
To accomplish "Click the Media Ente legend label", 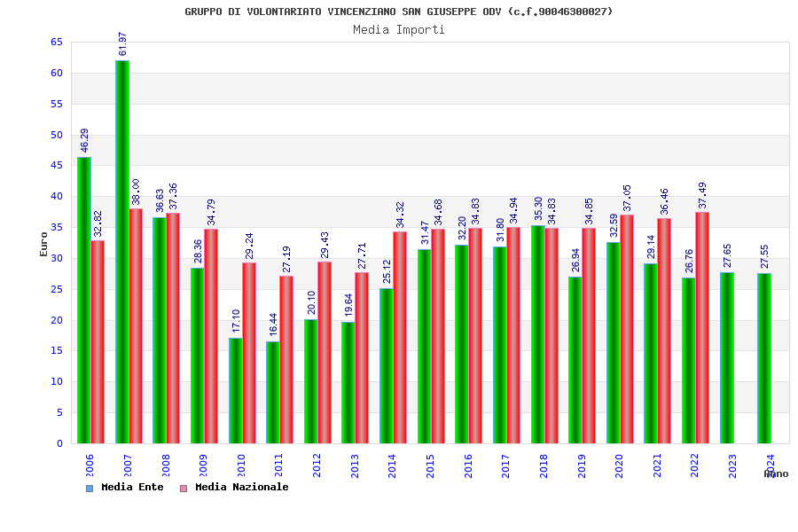I will pyautogui.click(x=132, y=487).
